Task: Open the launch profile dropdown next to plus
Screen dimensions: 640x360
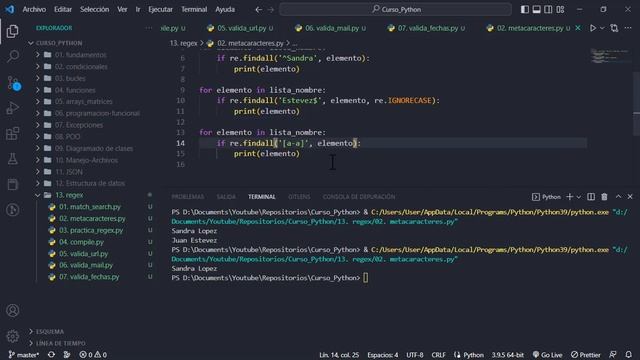Action: click(579, 197)
